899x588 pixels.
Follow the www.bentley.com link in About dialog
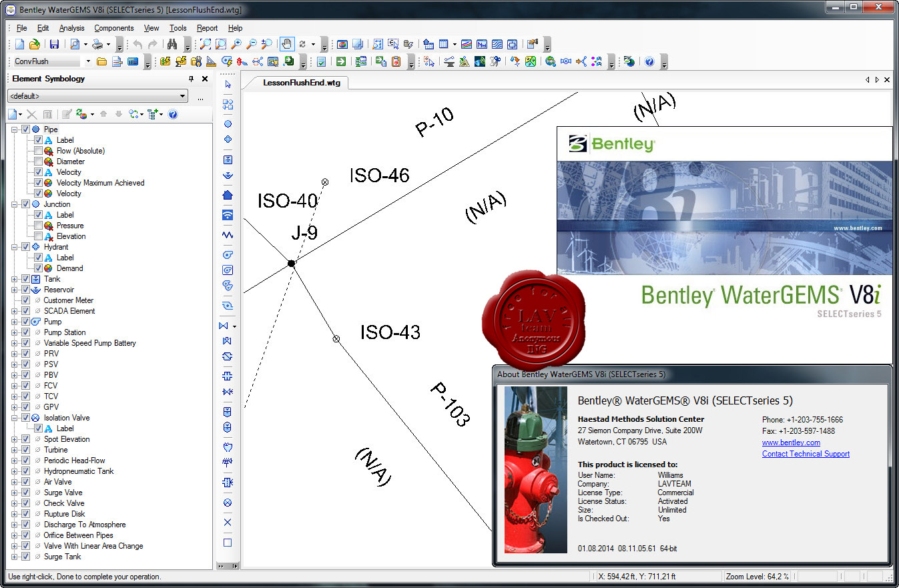pos(791,443)
